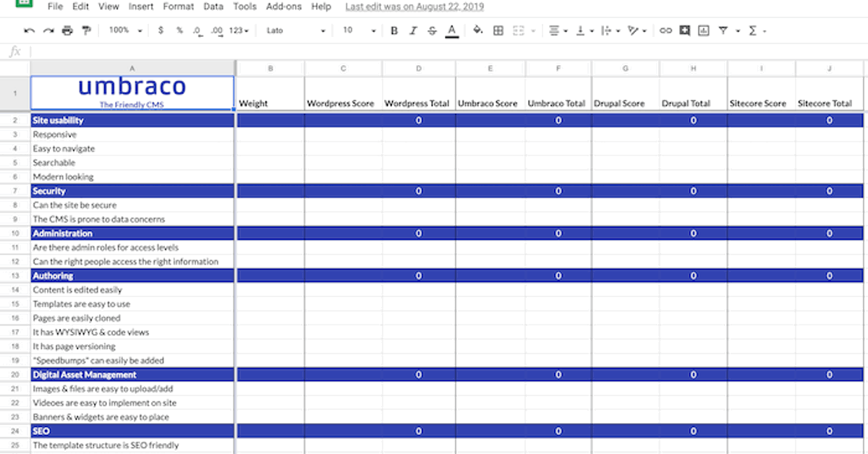
Task: Select the Security section header cell
Action: [x=132, y=191]
